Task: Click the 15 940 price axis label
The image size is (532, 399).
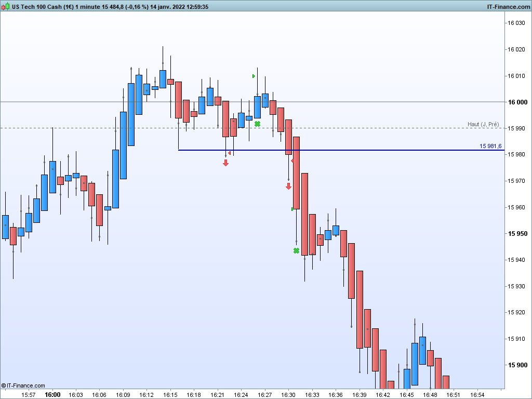Action: click(516, 260)
